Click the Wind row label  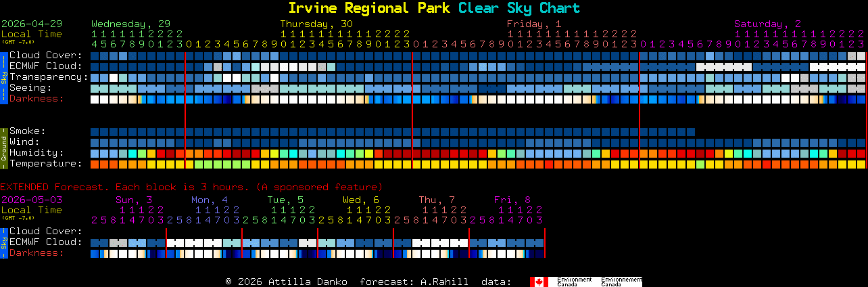[24, 142]
